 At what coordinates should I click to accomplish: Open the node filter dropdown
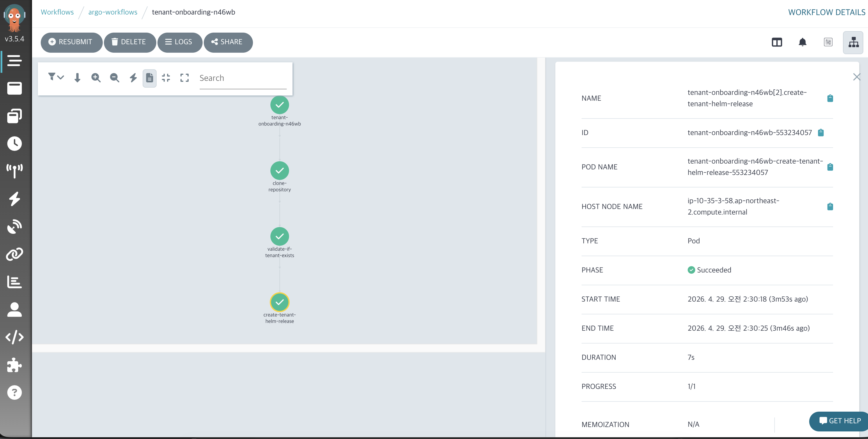[56, 77]
